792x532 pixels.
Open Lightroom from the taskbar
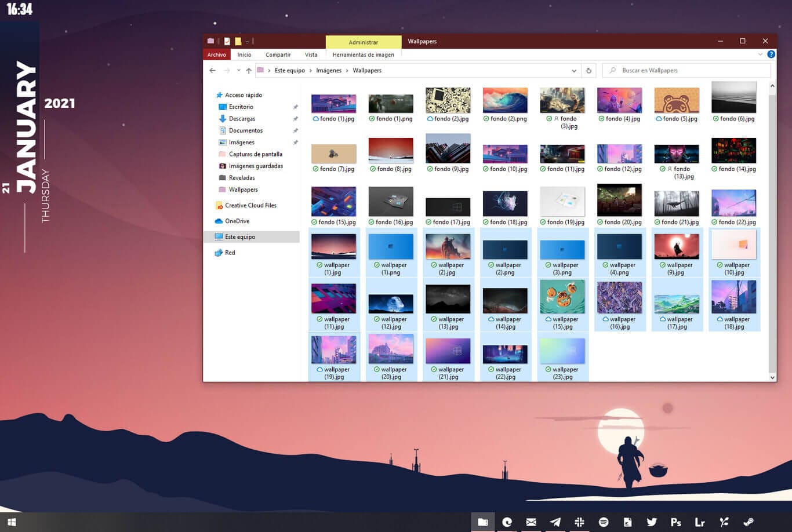[x=699, y=522]
